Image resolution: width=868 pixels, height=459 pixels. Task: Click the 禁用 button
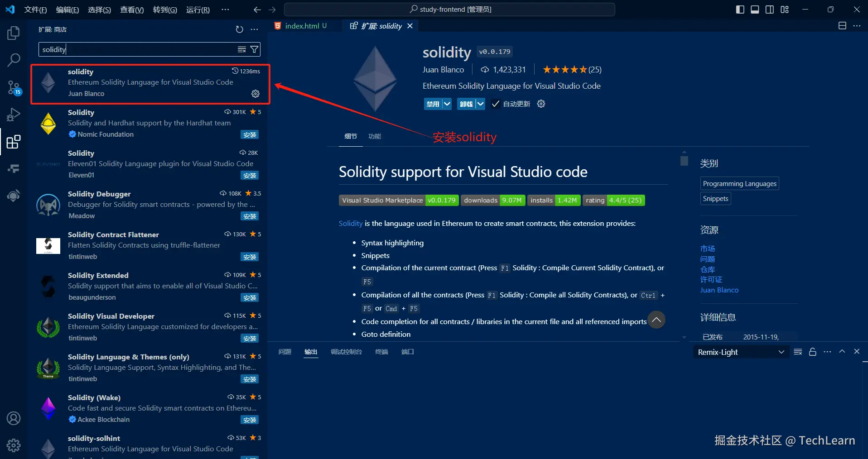pos(433,104)
